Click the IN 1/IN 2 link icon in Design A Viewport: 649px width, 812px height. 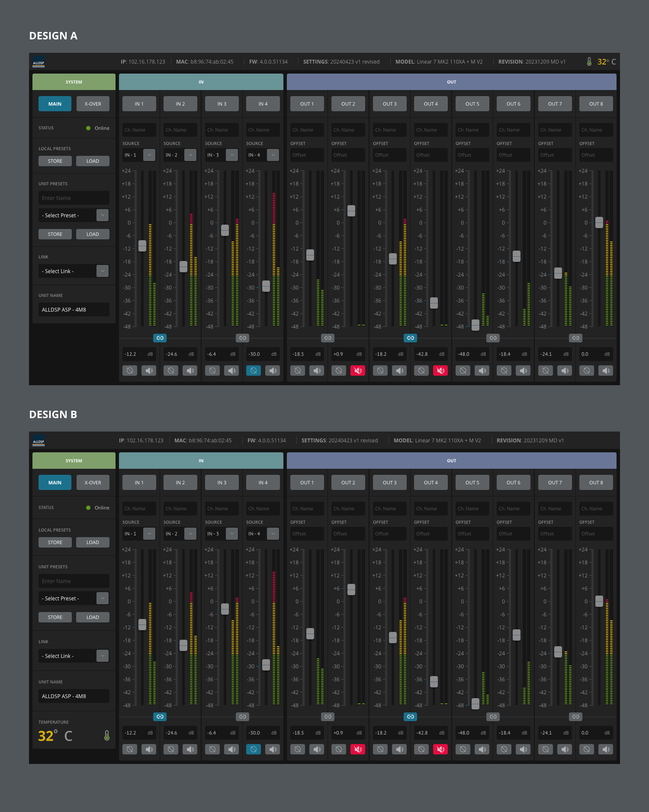click(x=160, y=338)
